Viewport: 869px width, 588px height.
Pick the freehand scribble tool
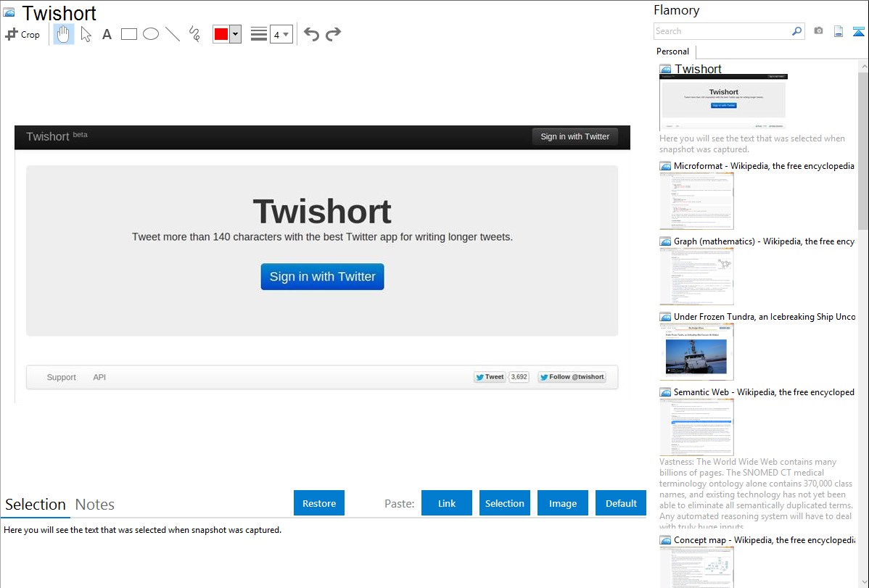click(x=194, y=34)
